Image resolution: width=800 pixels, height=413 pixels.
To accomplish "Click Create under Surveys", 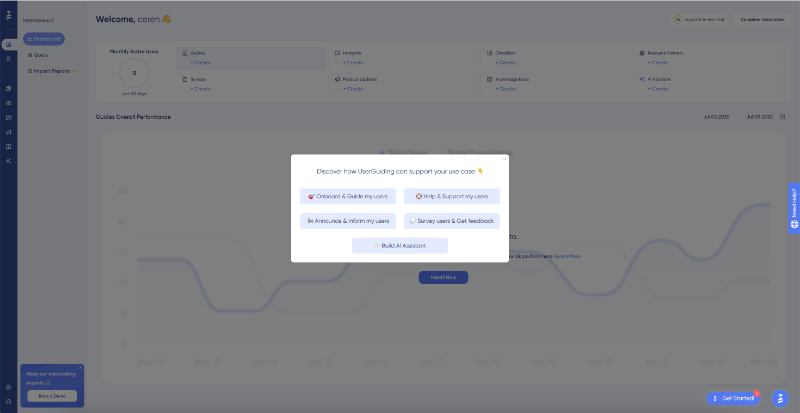I will point(201,89).
